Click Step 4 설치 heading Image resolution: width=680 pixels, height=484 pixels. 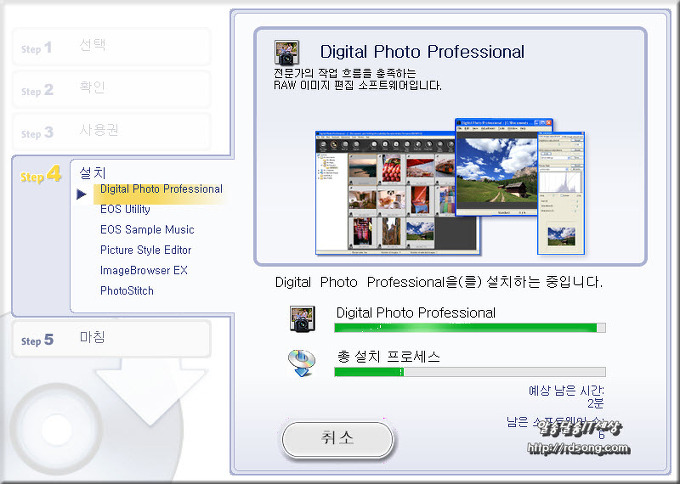92,172
